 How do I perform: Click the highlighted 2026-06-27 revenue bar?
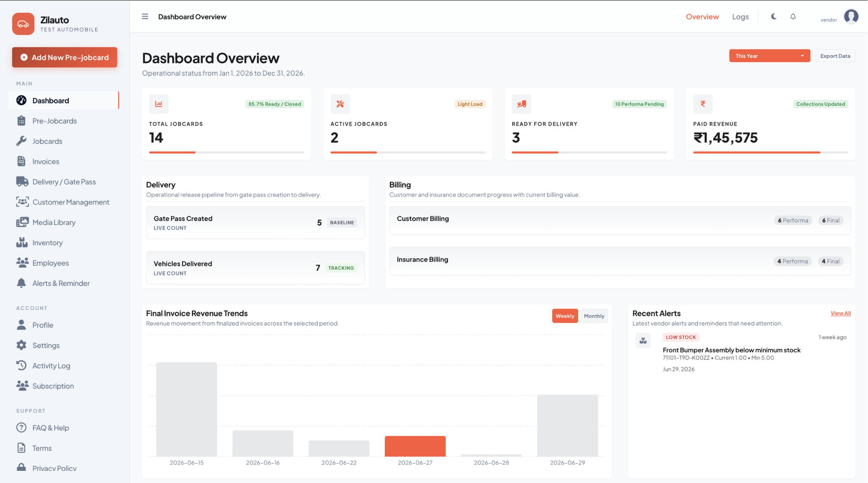pos(415,446)
